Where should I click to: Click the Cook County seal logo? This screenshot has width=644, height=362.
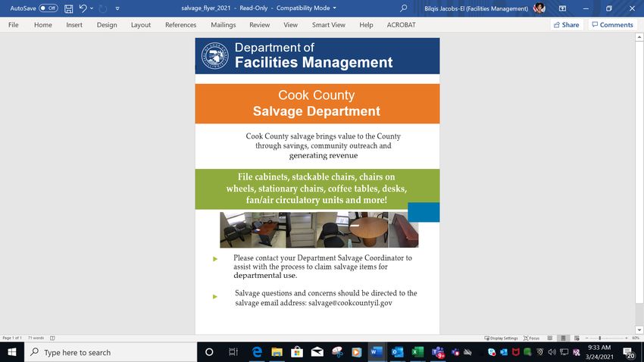(215, 55)
